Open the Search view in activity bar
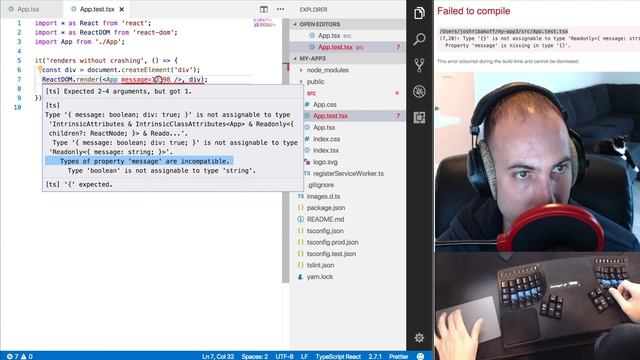Screen dimensions: 640x360 (x=419, y=39)
